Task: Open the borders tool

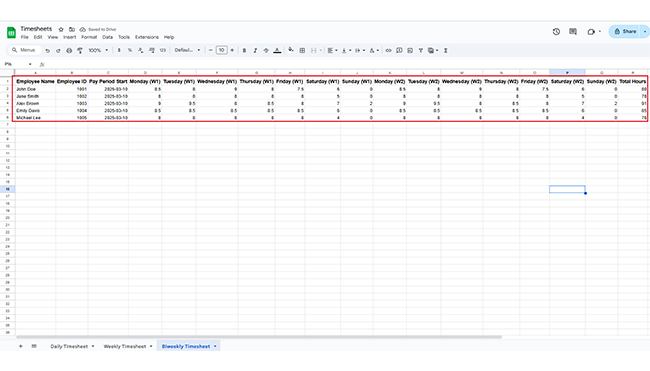Action: [x=302, y=51]
